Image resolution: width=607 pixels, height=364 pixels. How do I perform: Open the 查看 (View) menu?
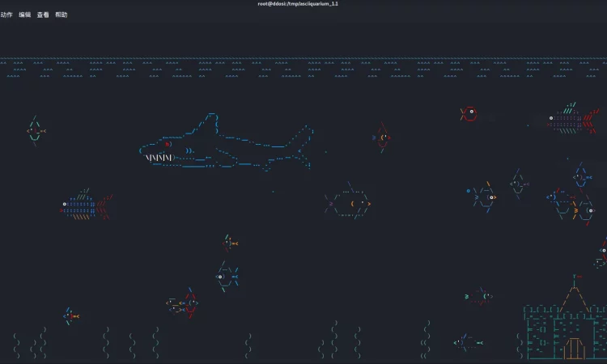click(43, 15)
